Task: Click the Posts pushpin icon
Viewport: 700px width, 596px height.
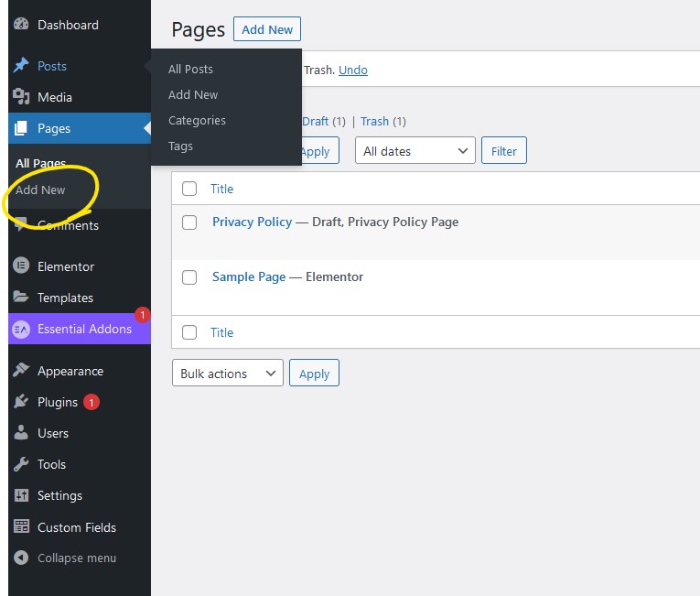Action: (21, 66)
